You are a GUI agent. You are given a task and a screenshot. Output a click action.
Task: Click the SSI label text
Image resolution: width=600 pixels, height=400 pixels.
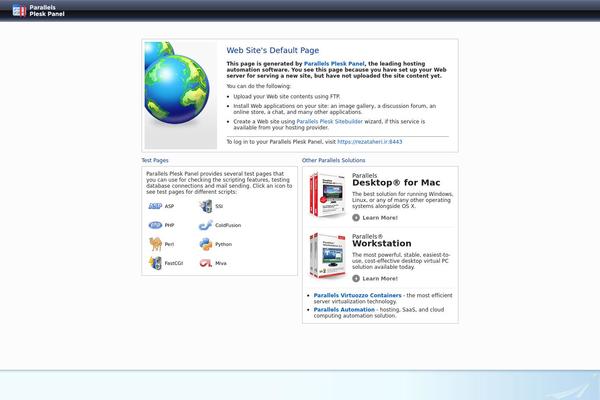tap(219, 206)
